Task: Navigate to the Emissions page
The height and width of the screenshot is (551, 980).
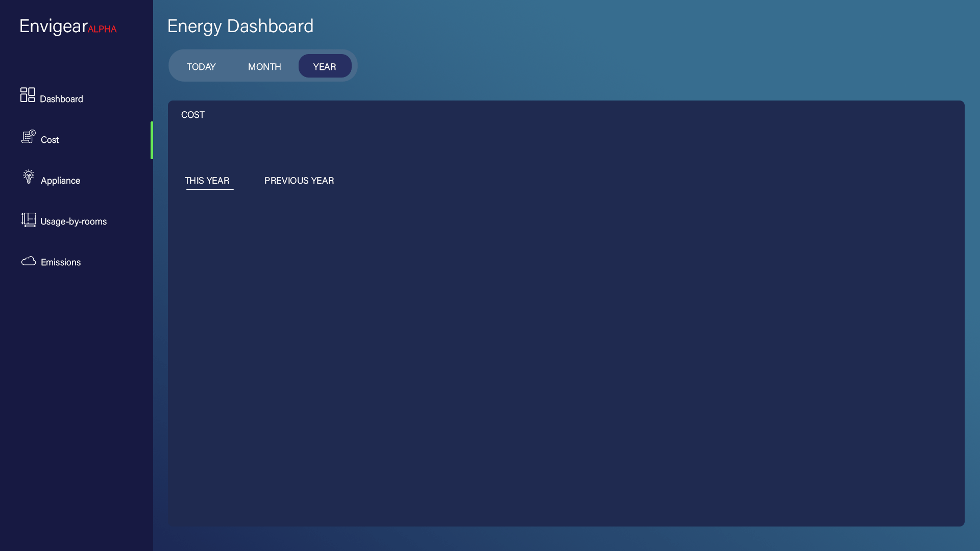Action: click(61, 262)
